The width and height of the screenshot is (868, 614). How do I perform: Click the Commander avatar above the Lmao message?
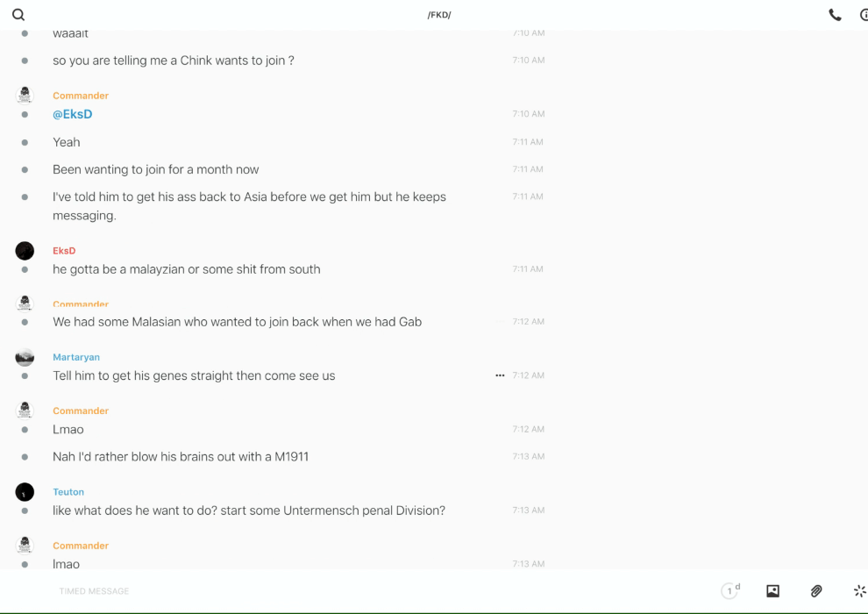[25, 411]
